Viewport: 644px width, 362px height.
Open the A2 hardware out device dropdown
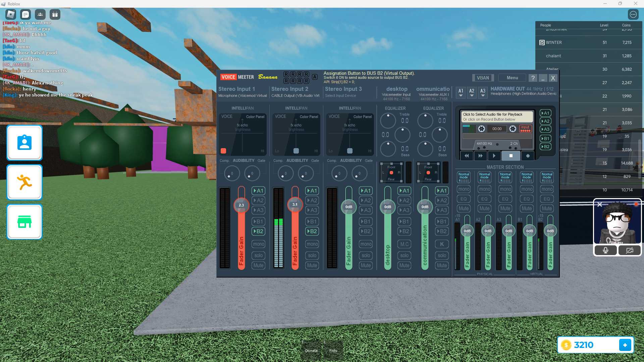[472, 93]
